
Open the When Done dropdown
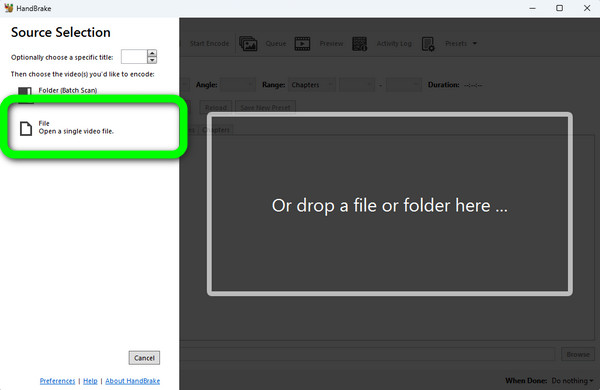pos(572,381)
